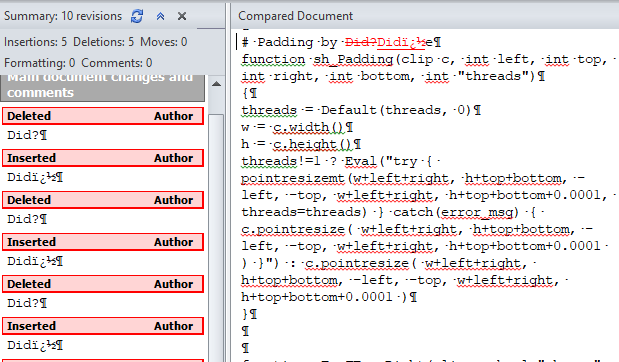Click inserted 'Didï¿½' text in document
Viewport: 619px width, 362px height.
(x=401, y=42)
